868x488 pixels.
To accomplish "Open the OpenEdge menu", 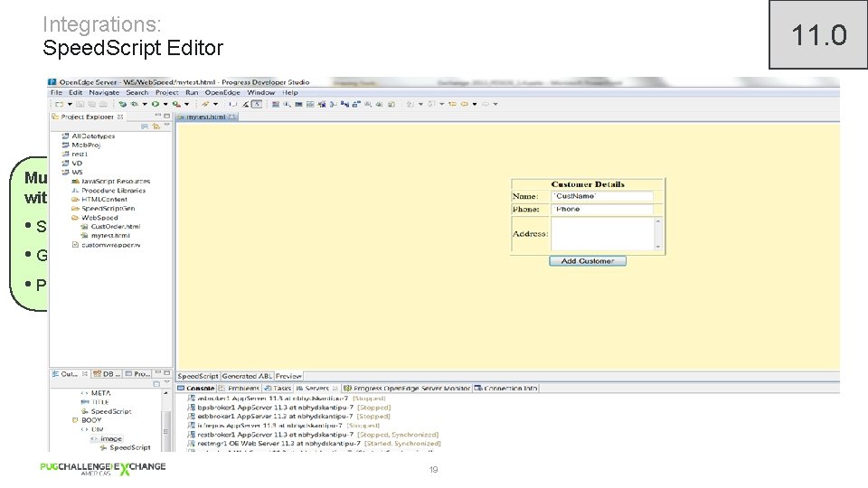I will coord(222,92).
